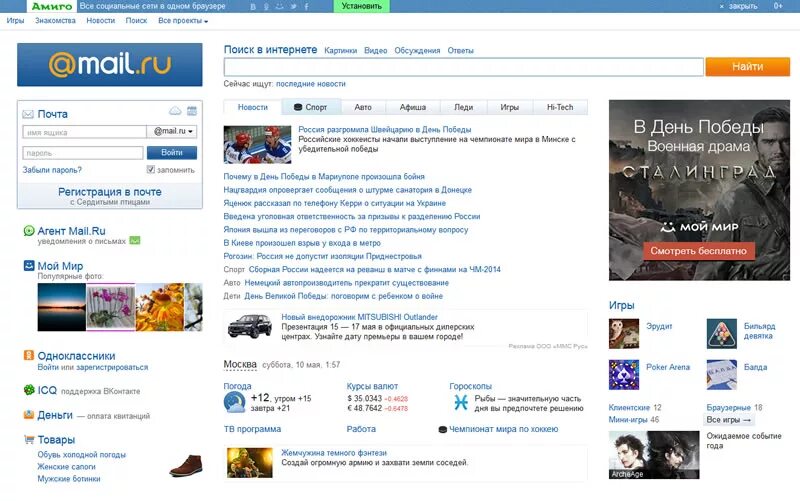Open the Видео search link
Image resolution: width=800 pixels, height=501 pixels.
[376, 51]
